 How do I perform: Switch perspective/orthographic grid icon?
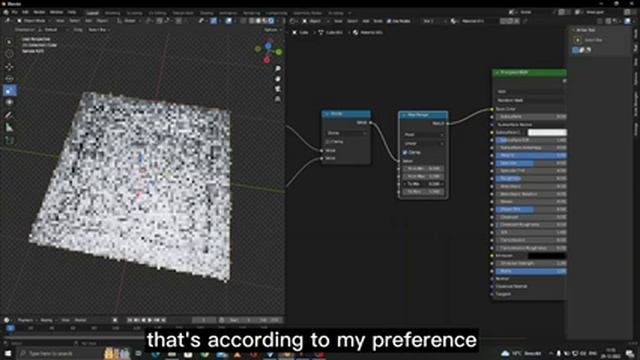pyautogui.click(x=278, y=99)
